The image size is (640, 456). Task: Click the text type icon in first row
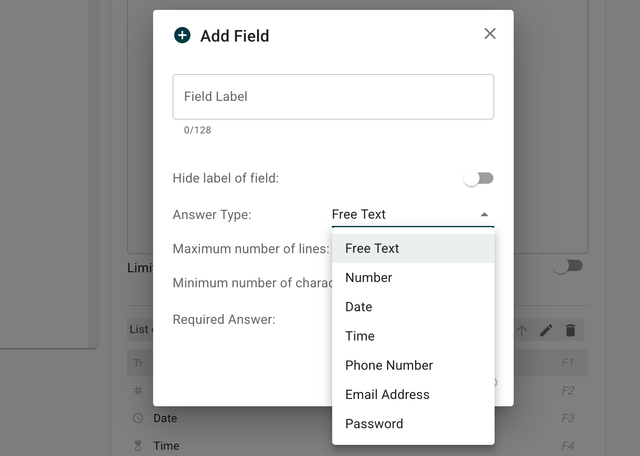[138, 362]
